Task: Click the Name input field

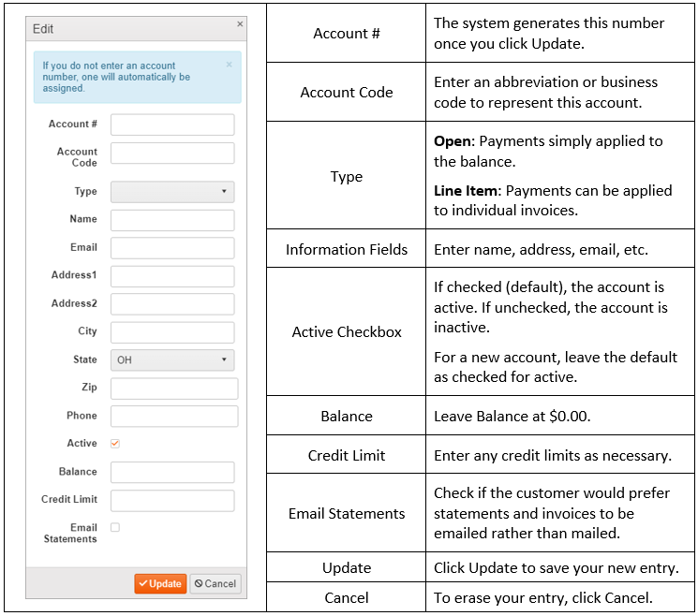Action: point(172,220)
